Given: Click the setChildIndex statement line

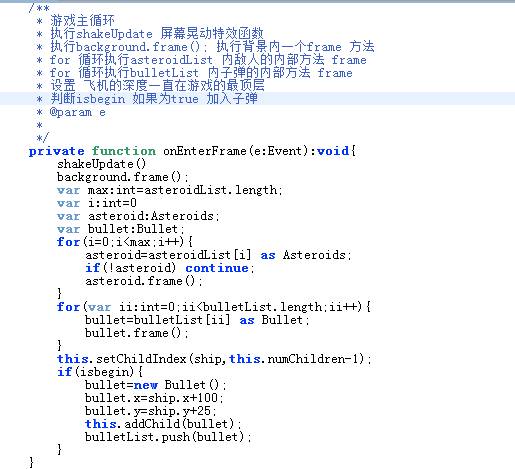Looking at the screenshot, I should 214,359.
